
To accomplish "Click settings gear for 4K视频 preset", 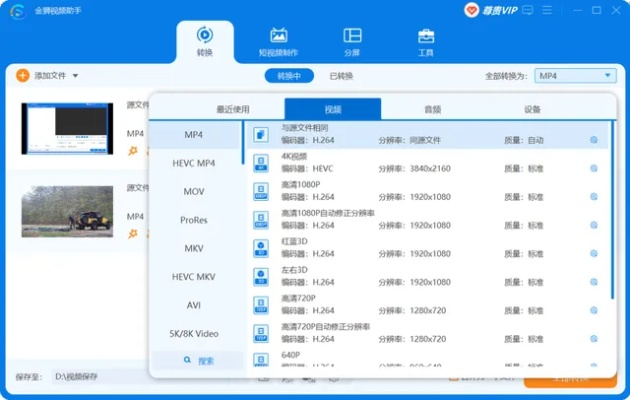I will point(594,169).
